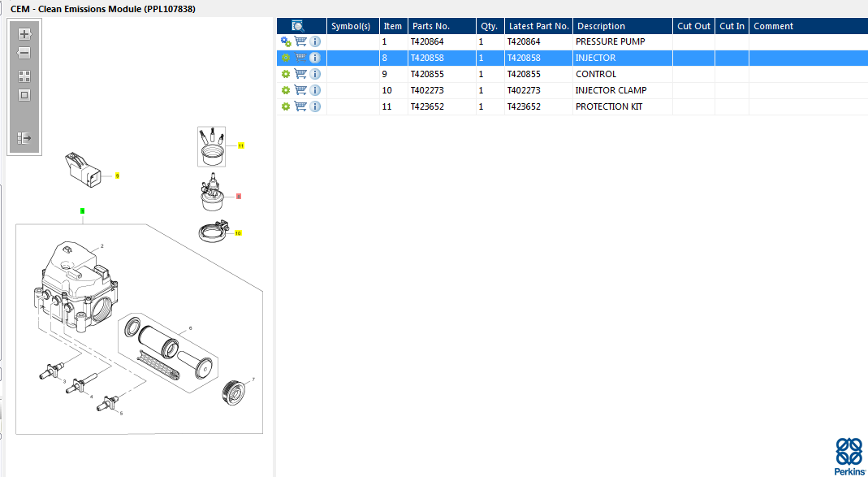The height and width of the screenshot is (477, 868).
Task: Click the INJECTOR CLAMP description text
Action: (611, 90)
